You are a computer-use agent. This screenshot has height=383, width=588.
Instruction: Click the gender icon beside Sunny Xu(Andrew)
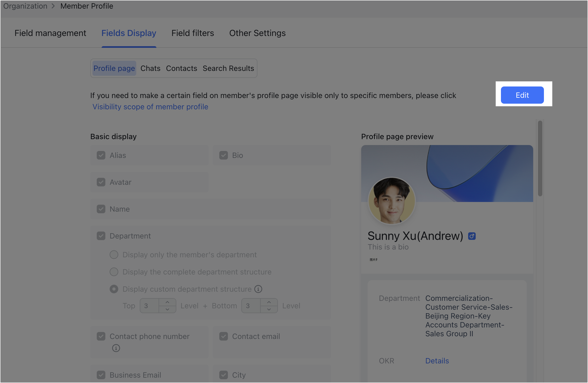pos(472,236)
